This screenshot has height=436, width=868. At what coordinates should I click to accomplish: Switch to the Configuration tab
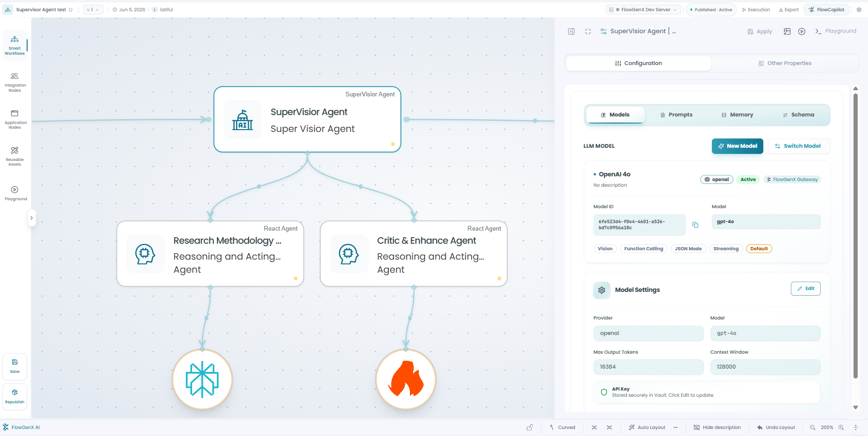pyautogui.click(x=638, y=63)
